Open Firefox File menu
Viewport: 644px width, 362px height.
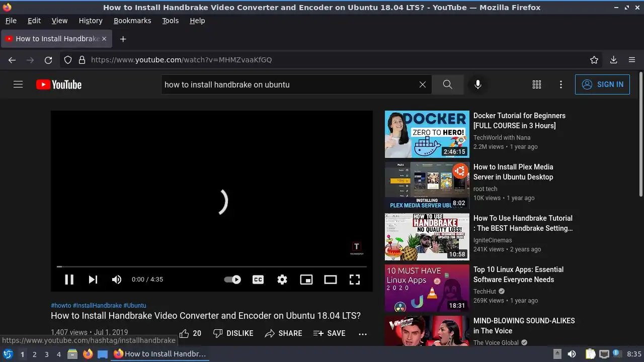pyautogui.click(x=11, y=21)
